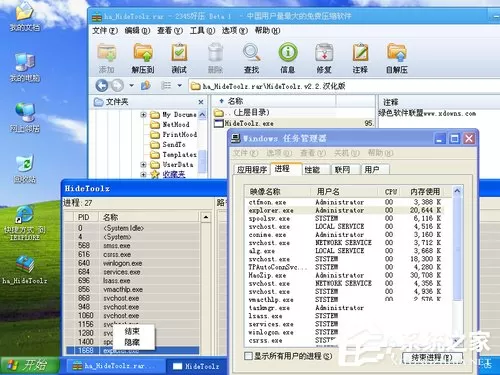Choose 隐藏 in the context menu
The image size is (500, 375).
coord(132,342)
